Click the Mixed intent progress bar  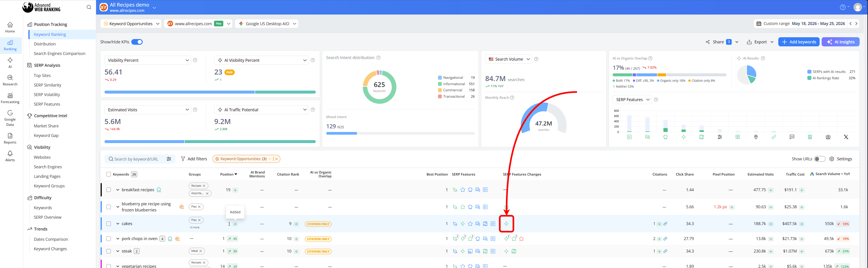point(400,133)
